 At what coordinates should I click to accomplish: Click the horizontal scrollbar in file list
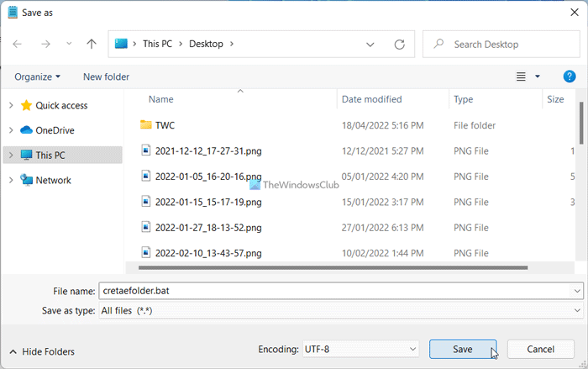[x=333, y=267]
